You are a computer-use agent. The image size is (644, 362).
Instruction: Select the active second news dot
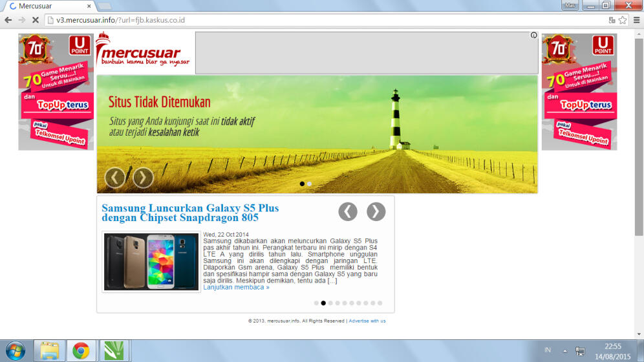pos(323,303)
